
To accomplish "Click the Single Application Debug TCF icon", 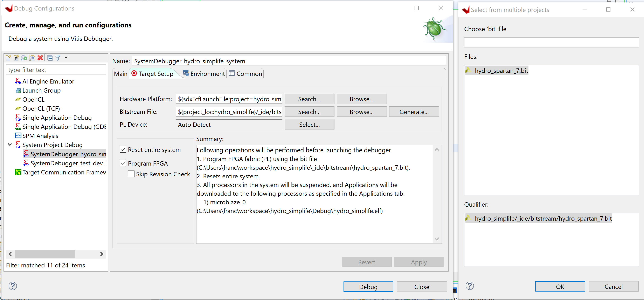I will (x=18, y=117).
